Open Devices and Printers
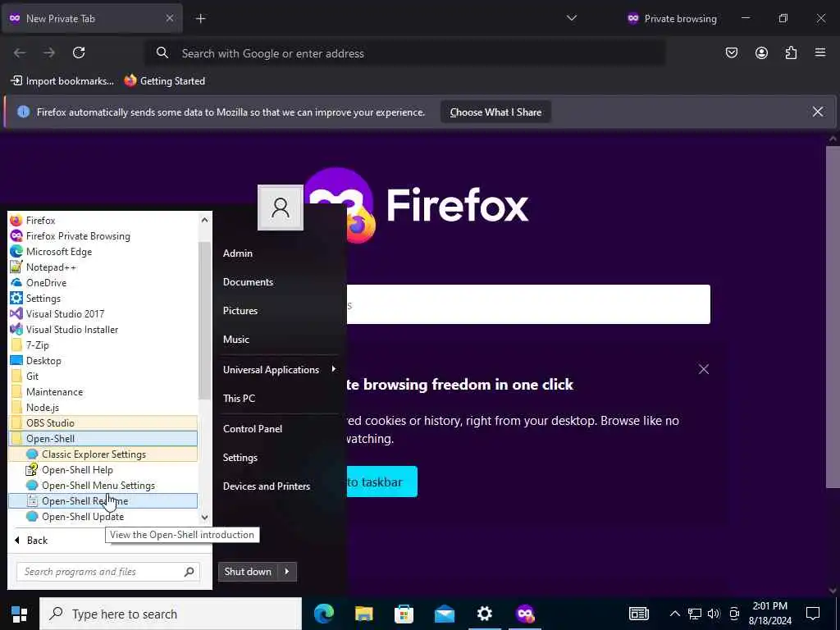This screenshot has width=840, height=630. (267, 486)
